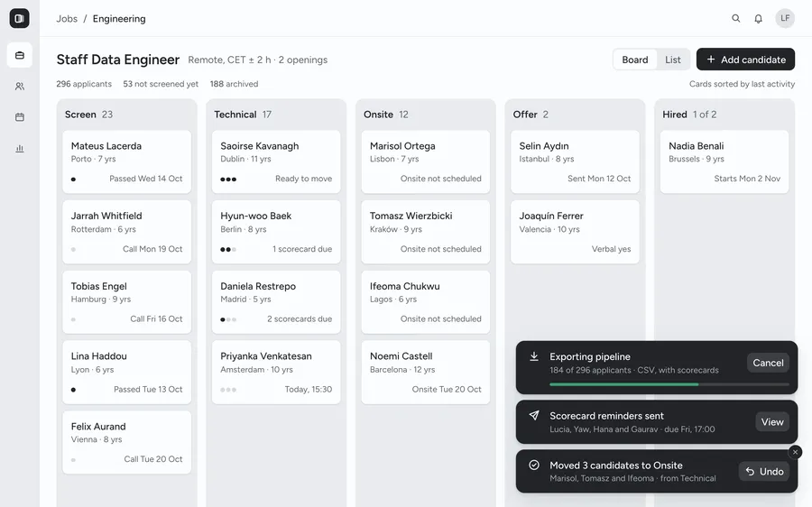Click scorecard dots on Saoirse Kavanagh card
The height and width of the screenshot is (507, 812).
click(228, 180)
